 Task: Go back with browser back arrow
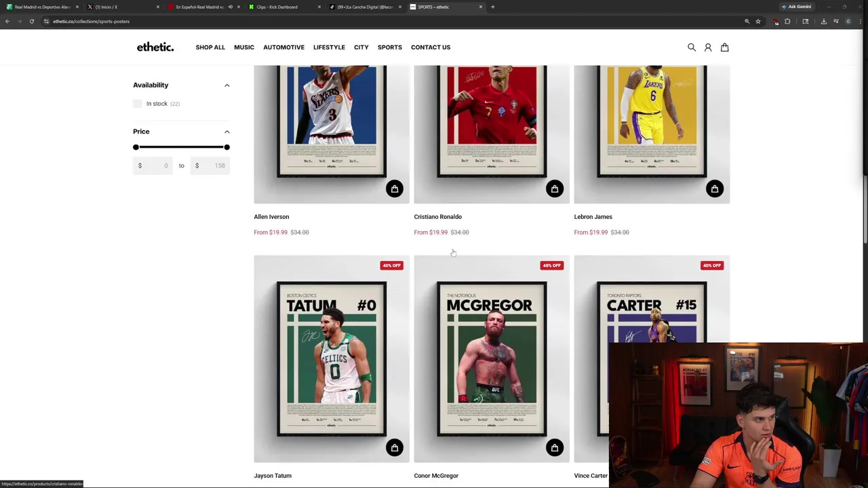click(7, 21)
